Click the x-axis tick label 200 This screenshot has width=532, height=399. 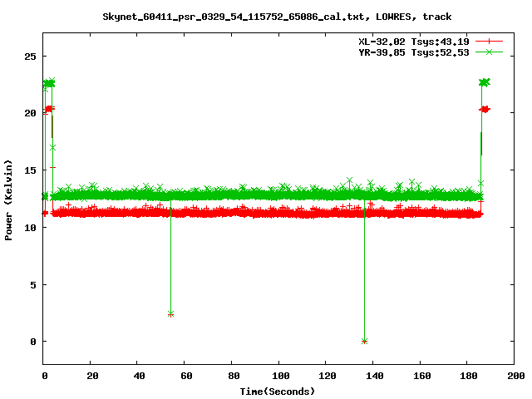pyautogui.click(x=516, y=376)
